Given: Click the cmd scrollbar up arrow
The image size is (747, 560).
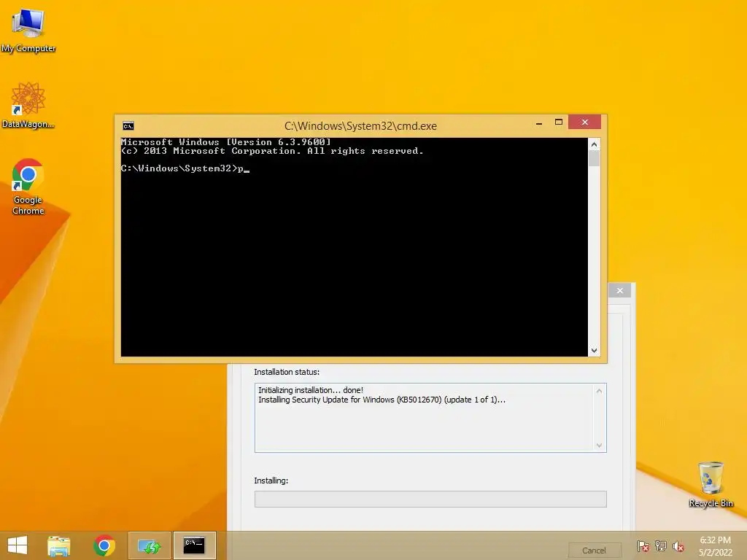Looking at the screenshot, I should coord(594,144).
